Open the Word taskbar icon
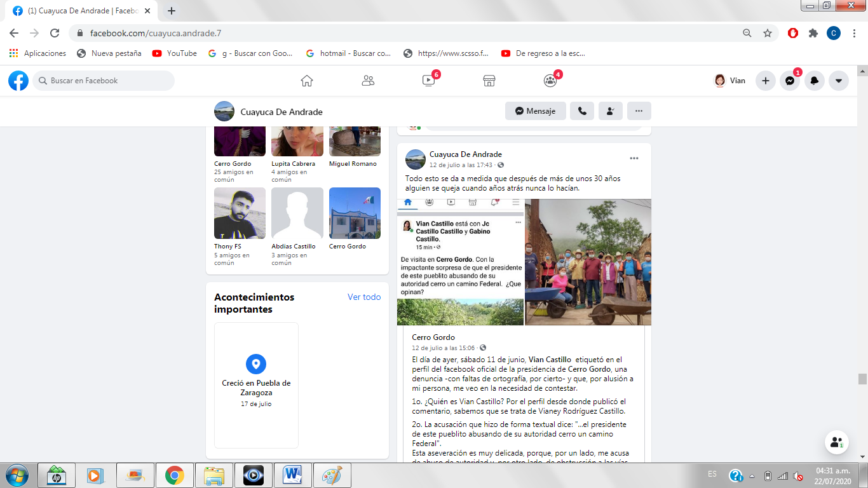Image resolution: width=868 pixels, height=488 pixels. [293, 475]
